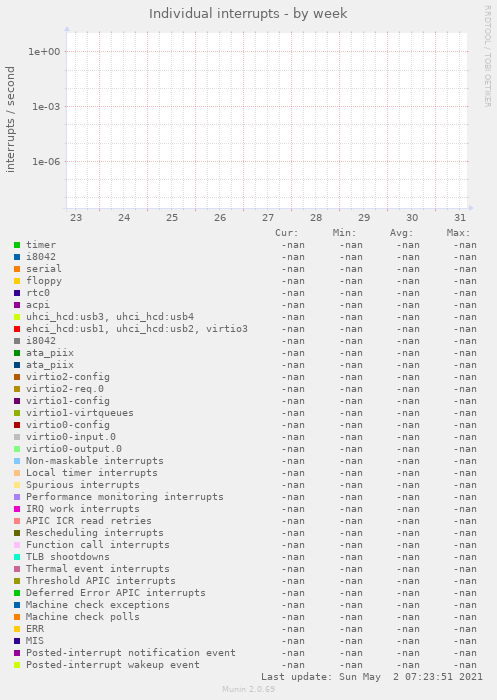Click the Avg: column header
This screenshot has width=497, height=700.
pos(401,233)
